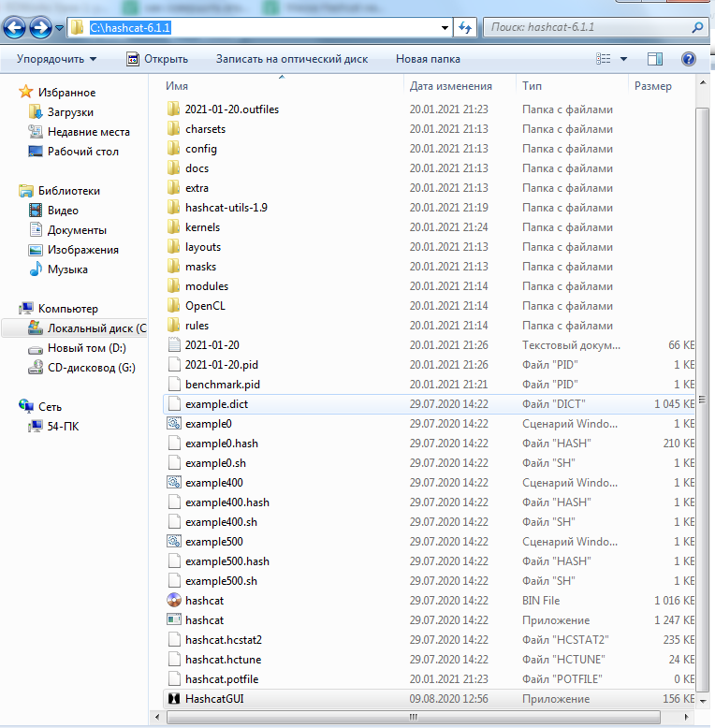Select the example0 Windows script icon
The image size is (715, 728).
(173, 424)
